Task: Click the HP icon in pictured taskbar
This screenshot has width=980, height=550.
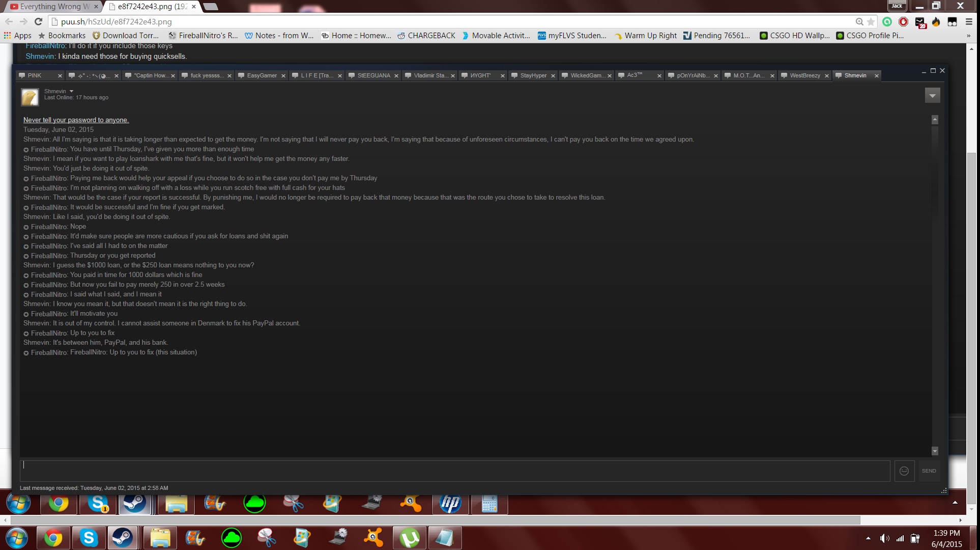Action: [x=450, y=504]
